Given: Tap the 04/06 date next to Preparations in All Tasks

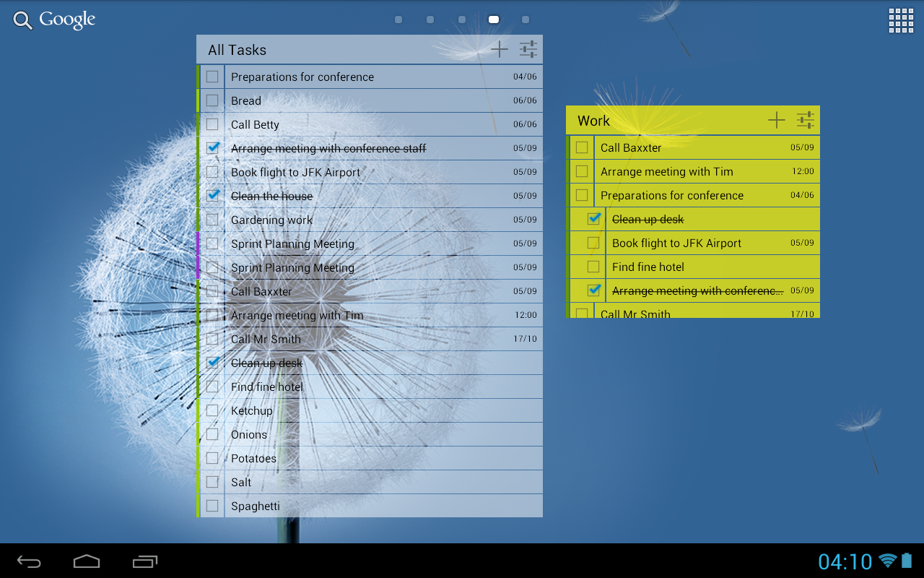Looking at the screenshot, I should click(525, 77).
